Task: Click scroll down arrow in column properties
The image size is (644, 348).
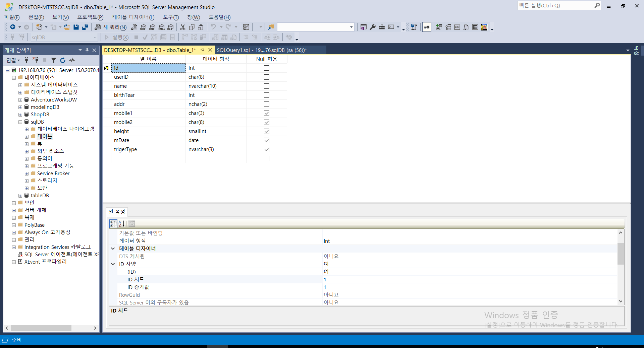Action: pyautogui.click(x=621, y=301)
